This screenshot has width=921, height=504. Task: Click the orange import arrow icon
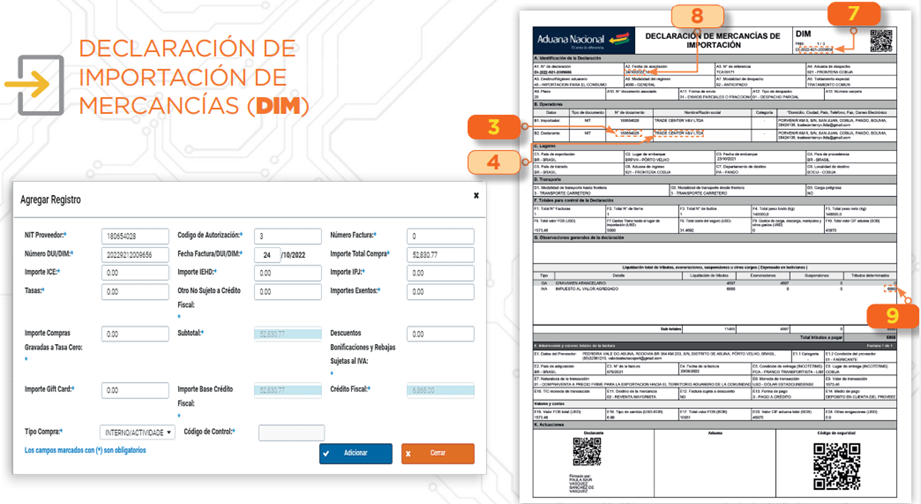(x=35, y=83)
